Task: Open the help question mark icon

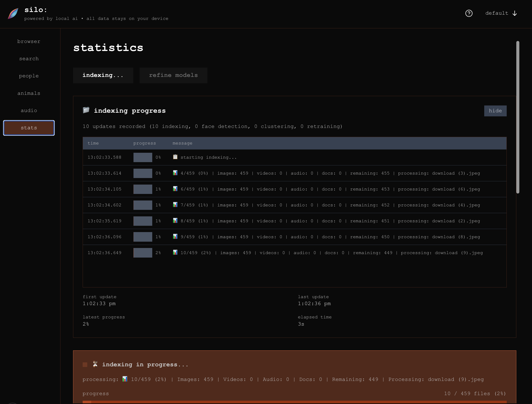Action: click(469, 14)
